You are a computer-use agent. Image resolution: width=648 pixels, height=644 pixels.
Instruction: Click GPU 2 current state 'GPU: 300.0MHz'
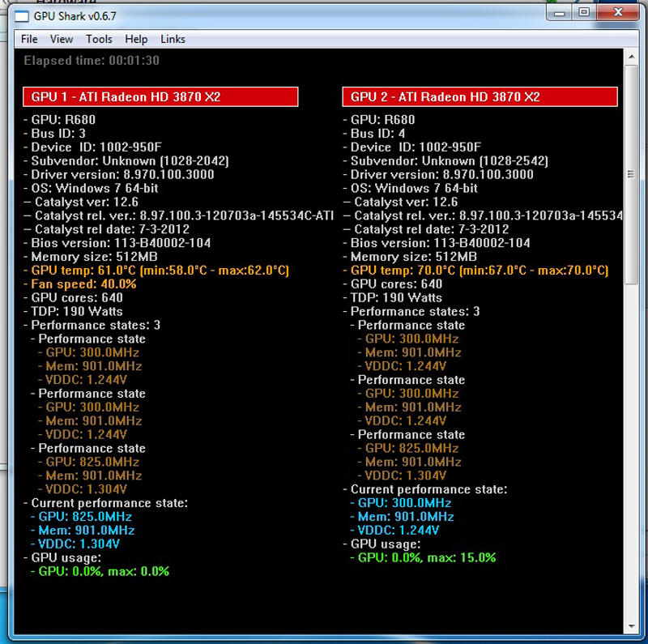click(401, 503)
